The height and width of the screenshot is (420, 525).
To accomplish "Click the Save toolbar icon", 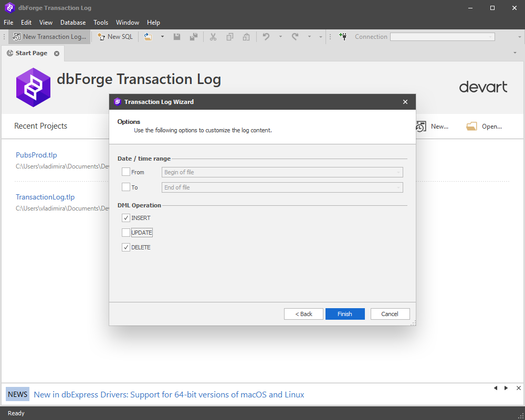I will point(177,37).
